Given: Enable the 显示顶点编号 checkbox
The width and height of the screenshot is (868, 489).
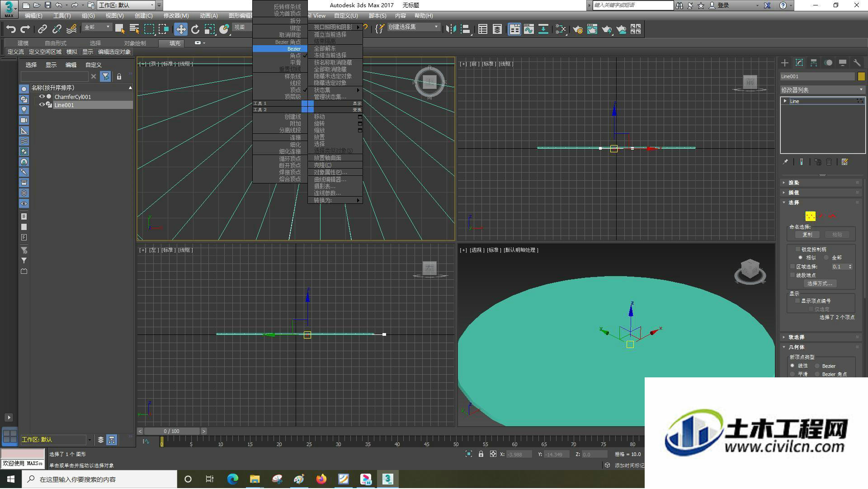Looking at the screenshot, I should (797, 301).
